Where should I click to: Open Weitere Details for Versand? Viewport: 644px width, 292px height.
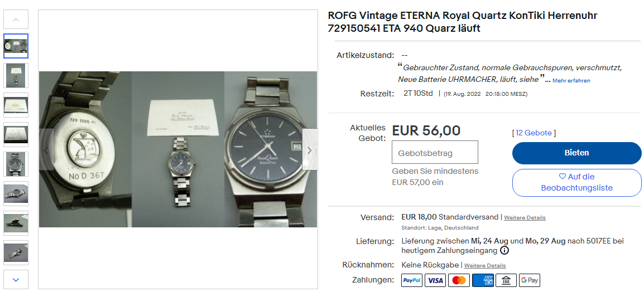click(x=525, y=218)
